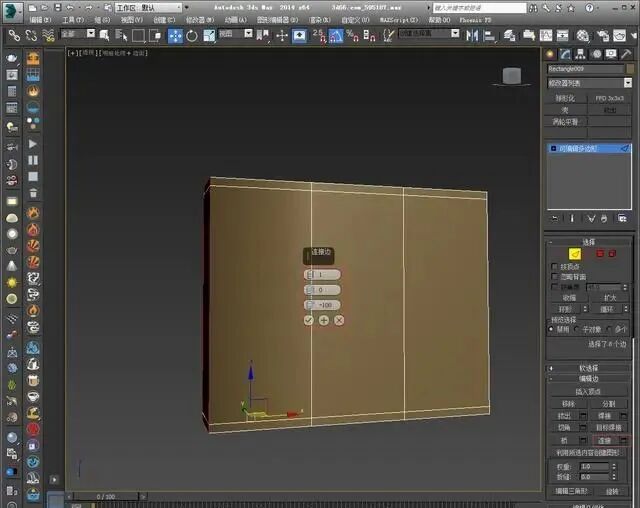Screen dimensions: 640x508
Task: Open the Layer Manager
Action: tap(509, 36)
